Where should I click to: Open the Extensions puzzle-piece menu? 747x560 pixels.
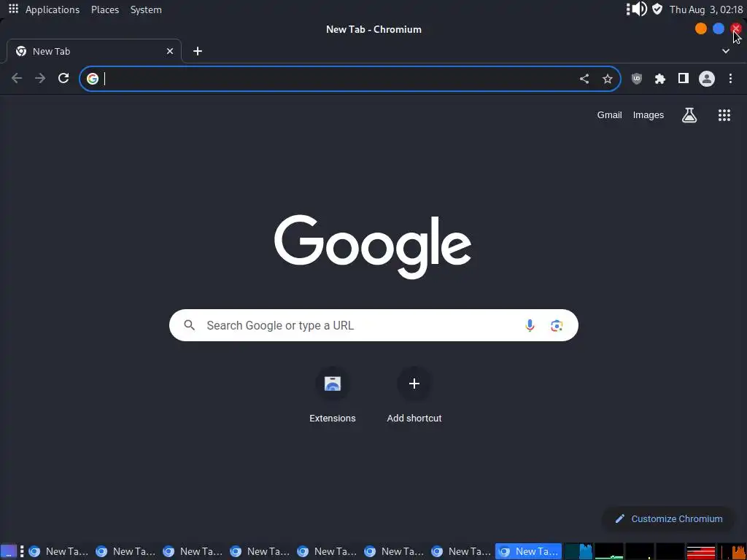[659, 79]
